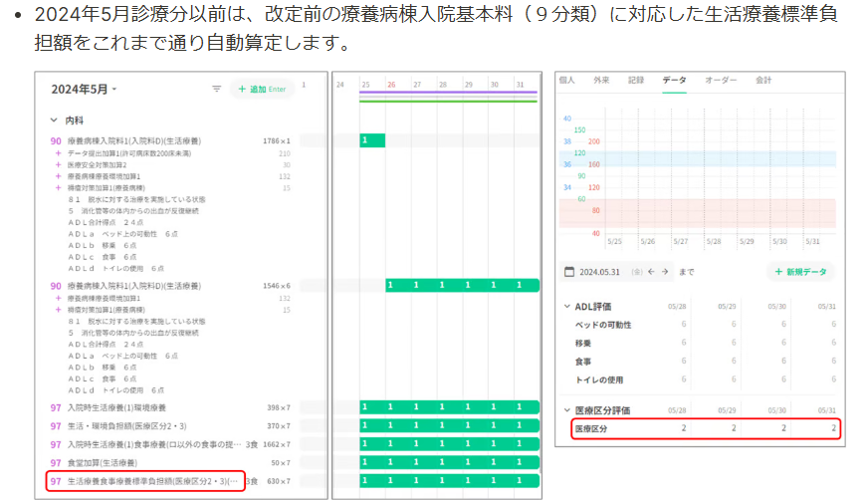
Task: Click the red day 26 column header
Action: click(391, 85)
